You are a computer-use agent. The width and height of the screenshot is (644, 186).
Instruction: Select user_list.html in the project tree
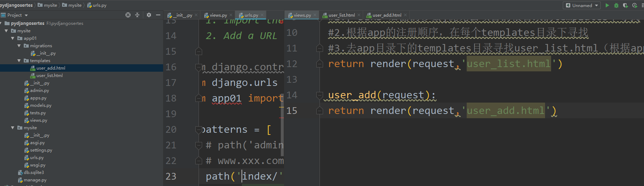(49, 76)
